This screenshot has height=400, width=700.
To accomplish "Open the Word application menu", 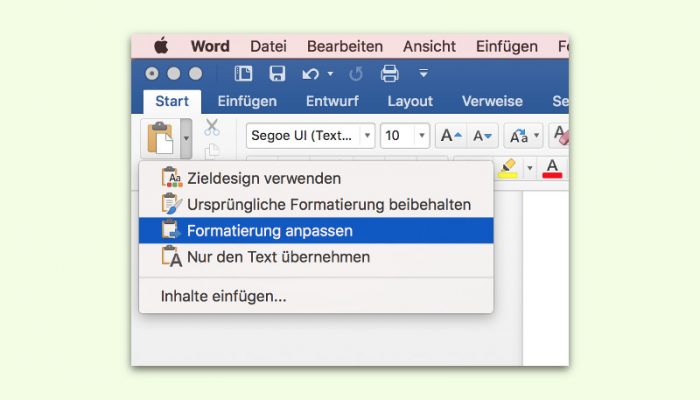I will click(x=210, y=46).
